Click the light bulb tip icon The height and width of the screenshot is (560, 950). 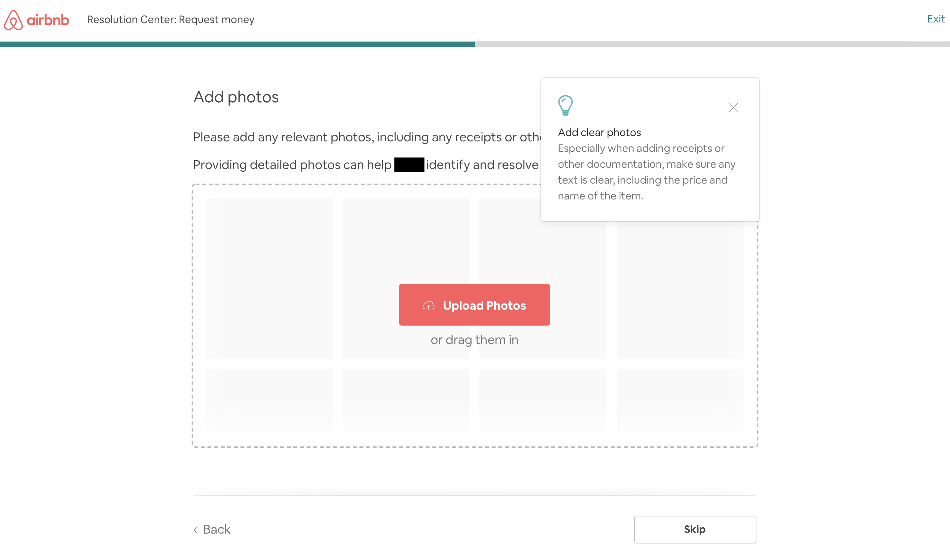coord(565,105)
